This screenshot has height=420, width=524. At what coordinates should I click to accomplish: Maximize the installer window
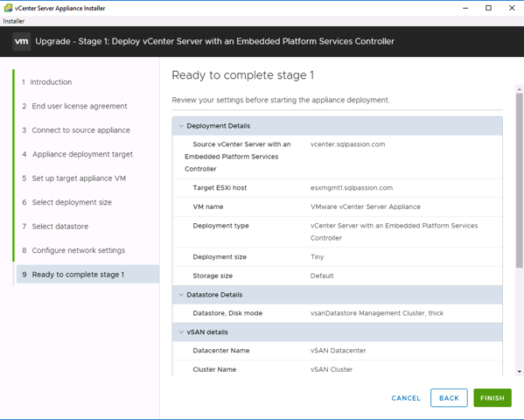(x=488, y=8)
